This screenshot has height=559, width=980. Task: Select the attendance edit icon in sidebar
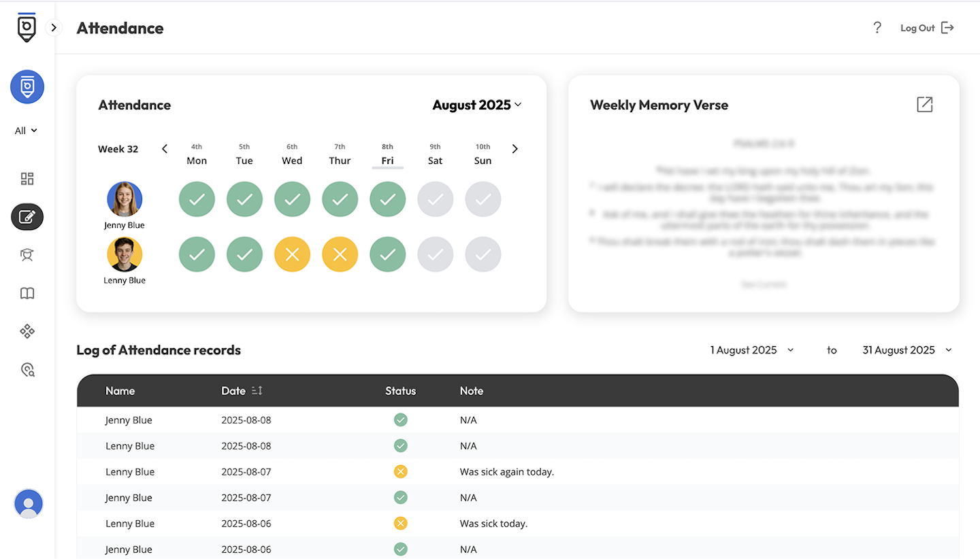[x=27, y=217]
